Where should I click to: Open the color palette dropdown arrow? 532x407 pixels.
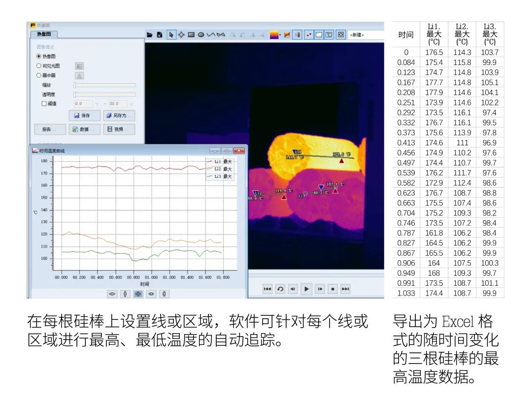point(279,34)
